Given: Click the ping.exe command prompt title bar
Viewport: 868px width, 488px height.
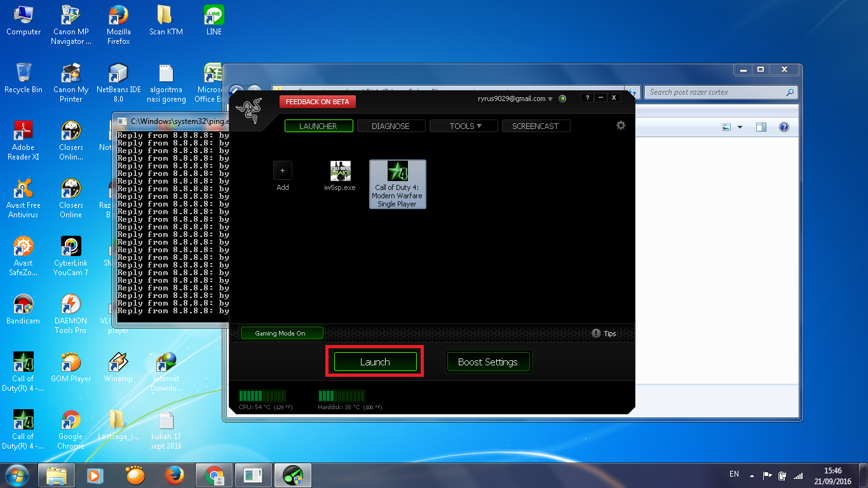Looking at the screenshot, I should (x=170, y=121).
